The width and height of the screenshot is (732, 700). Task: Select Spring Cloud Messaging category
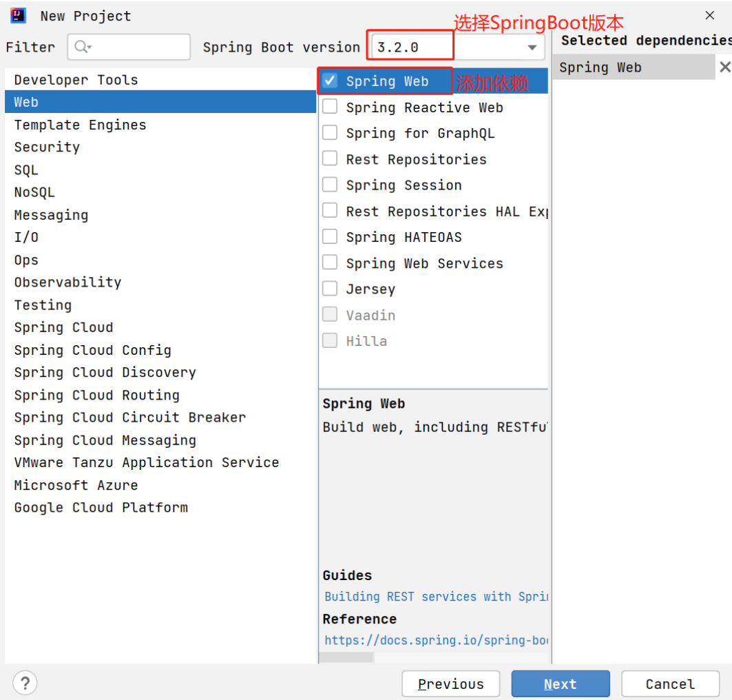160,440
